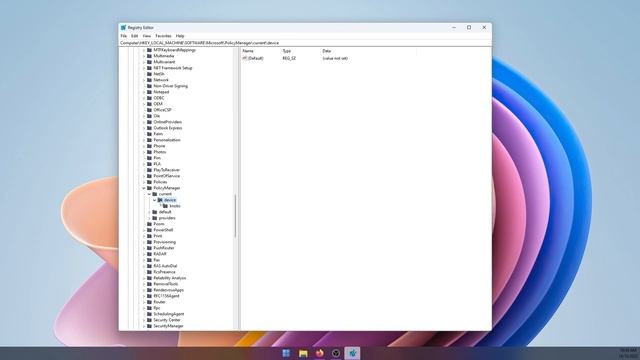Click the Router folder icon
This screenshot has height=360, width=640.
[149, 302]
